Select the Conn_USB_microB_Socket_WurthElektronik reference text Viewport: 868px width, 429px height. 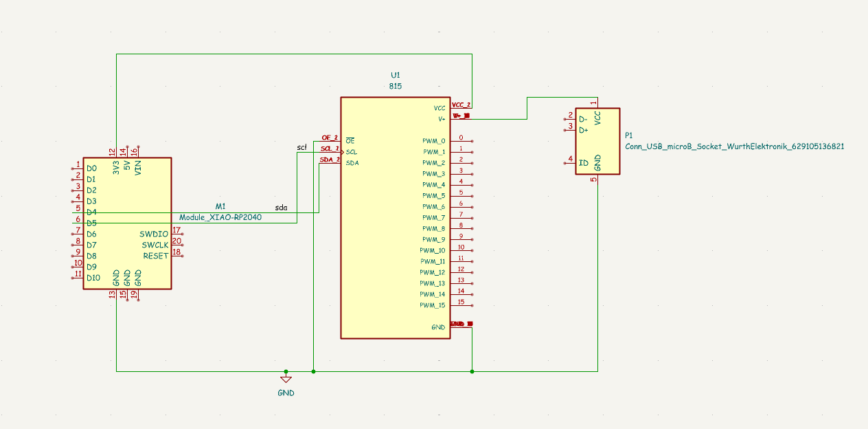(x=733, y=146)
